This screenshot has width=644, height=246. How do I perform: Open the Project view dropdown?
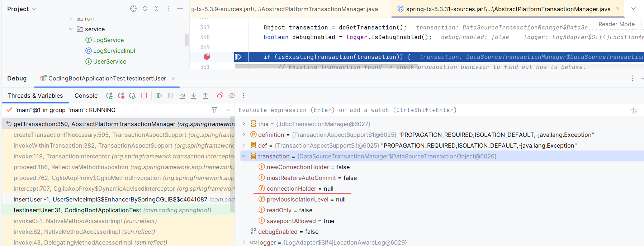(x=22, y=9)
